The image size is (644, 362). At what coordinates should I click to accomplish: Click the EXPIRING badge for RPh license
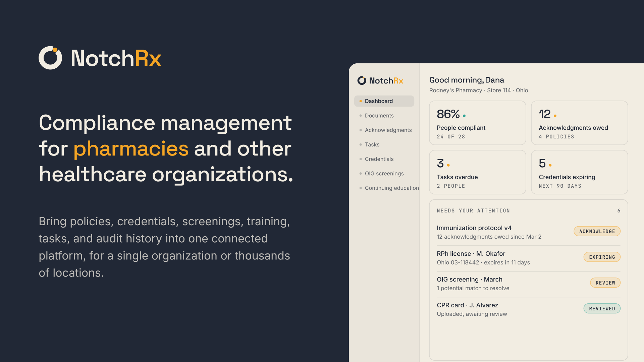click(x=602, y=257)
